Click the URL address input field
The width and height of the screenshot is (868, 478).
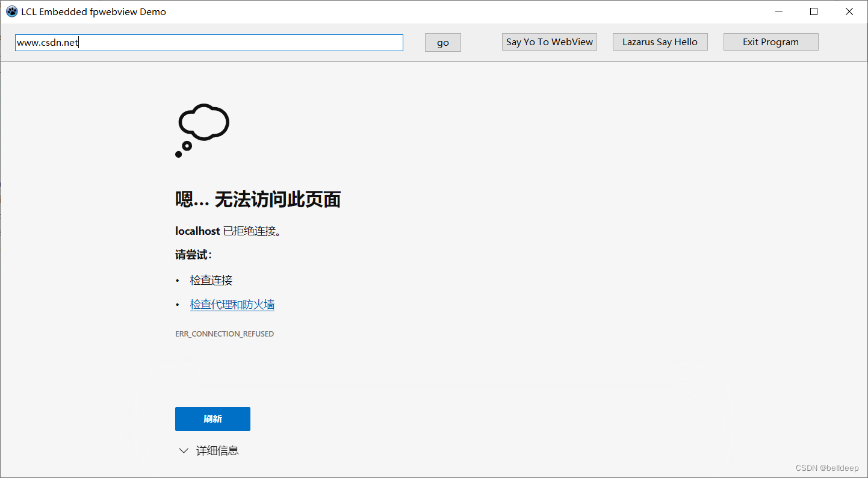pyautogui.click(x=209, y=43)
